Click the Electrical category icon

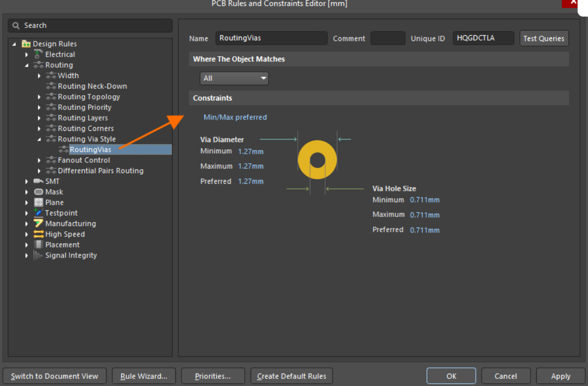pos(39,55)
